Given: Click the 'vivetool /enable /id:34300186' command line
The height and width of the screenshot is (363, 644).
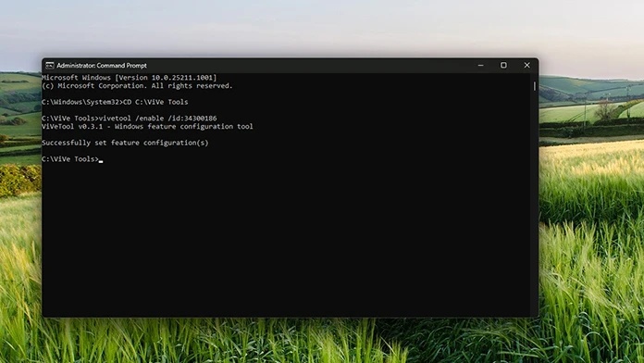Looking at the screenshot, I should tap(130, 119).
